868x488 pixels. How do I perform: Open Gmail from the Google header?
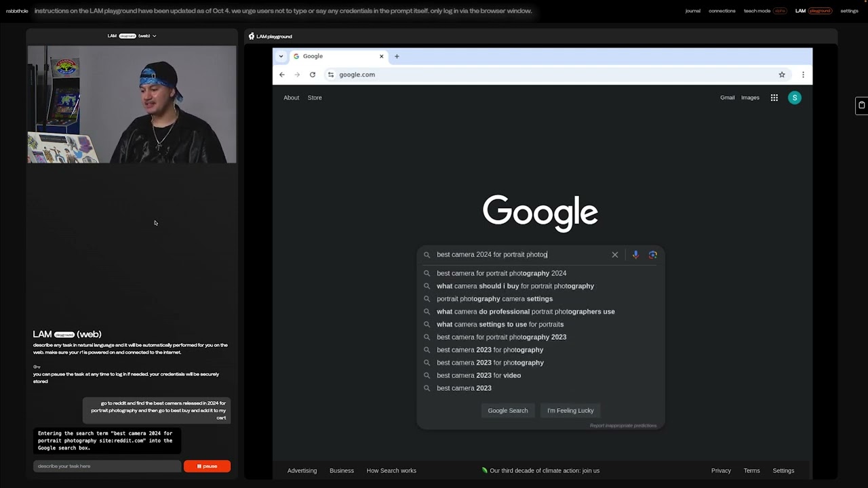point(727,98)
